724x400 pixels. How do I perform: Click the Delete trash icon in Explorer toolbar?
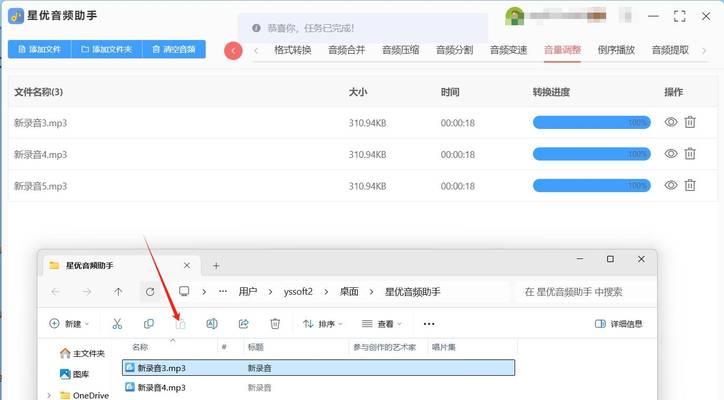[275, 324]
